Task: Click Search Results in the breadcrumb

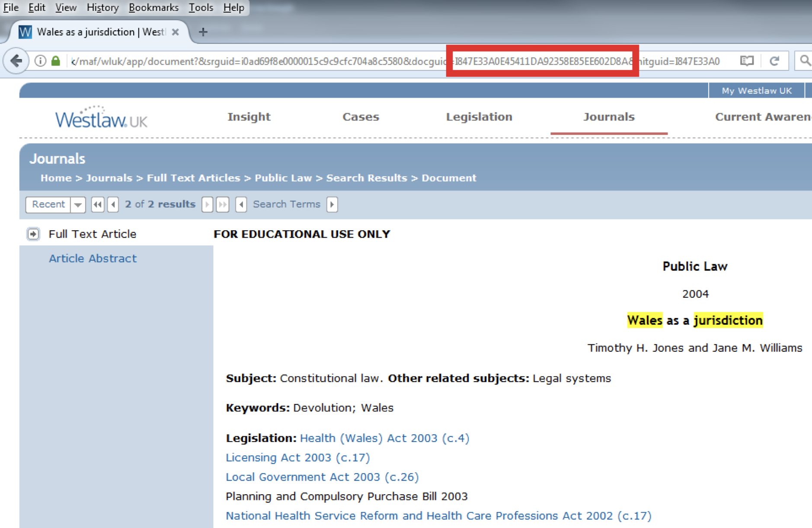Action: [x=366, y=178]
